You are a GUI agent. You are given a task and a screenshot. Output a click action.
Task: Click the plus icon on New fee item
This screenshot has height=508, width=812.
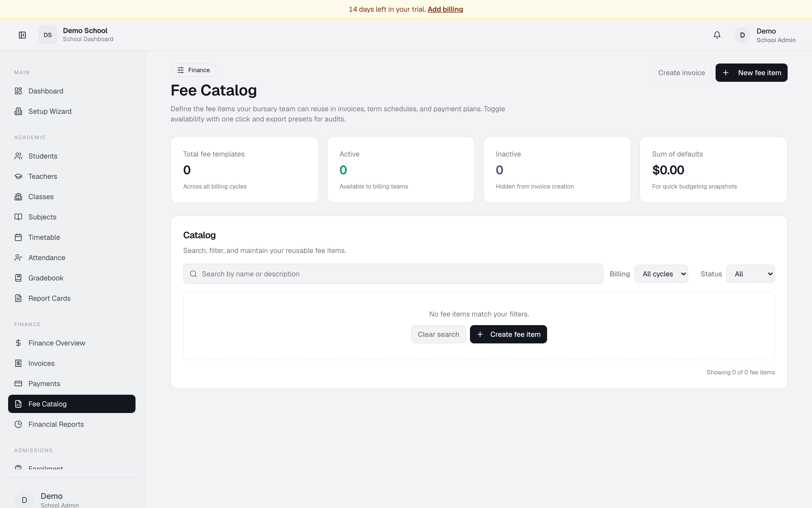[725, 73]
